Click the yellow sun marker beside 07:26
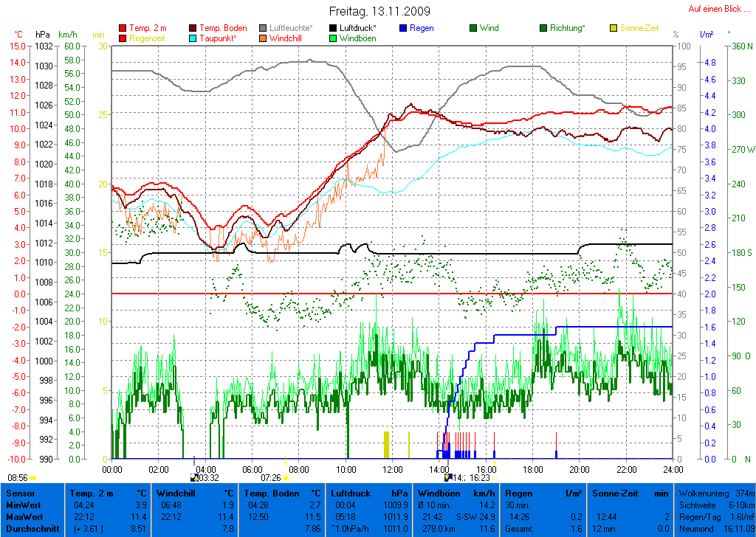 point(286,478)
